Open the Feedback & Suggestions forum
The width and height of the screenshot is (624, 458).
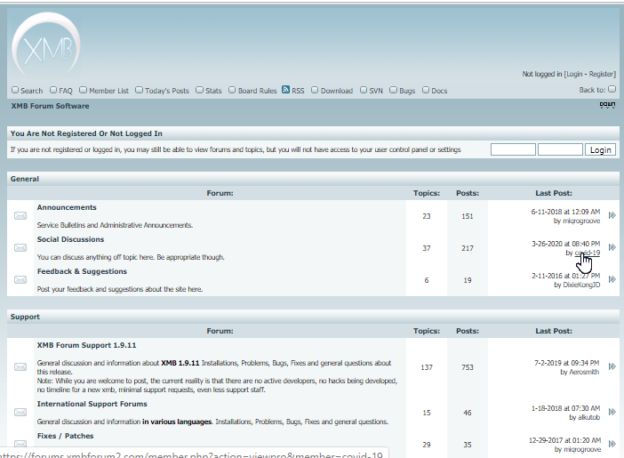[x=82, y=271]
